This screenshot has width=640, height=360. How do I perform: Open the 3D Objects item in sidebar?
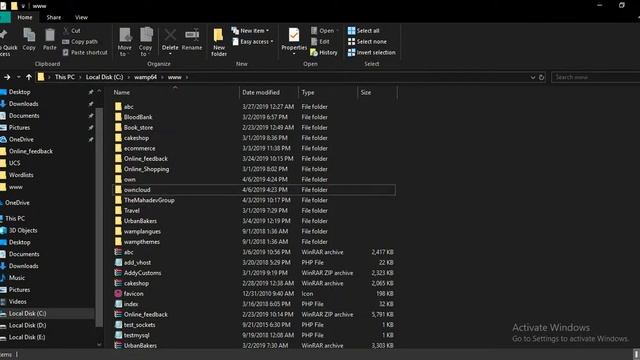click(23, 230)
